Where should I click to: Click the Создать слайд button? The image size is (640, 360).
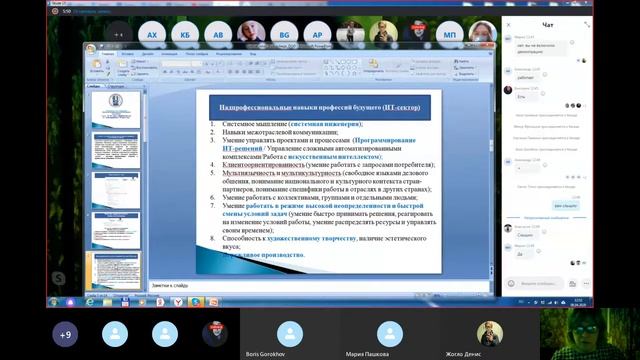click(x=123, y=68)
